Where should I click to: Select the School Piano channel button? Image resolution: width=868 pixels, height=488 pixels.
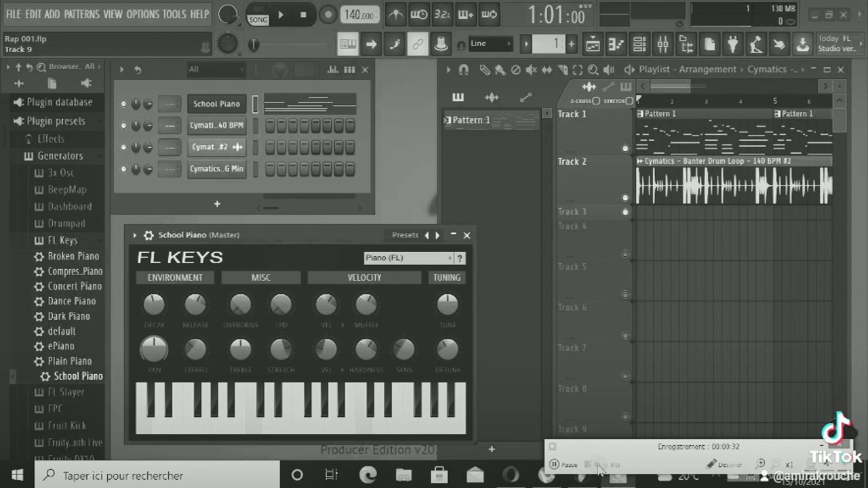pos(216,104)
